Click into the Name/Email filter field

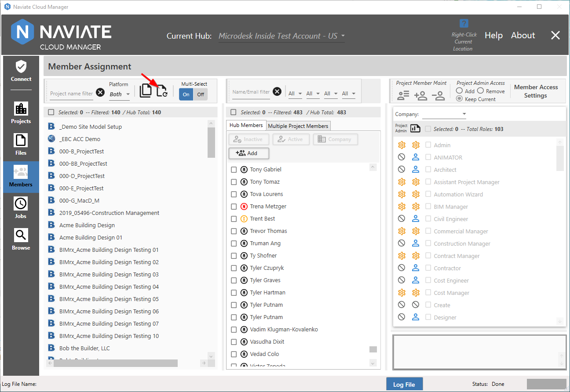click(x=251, y=92)
